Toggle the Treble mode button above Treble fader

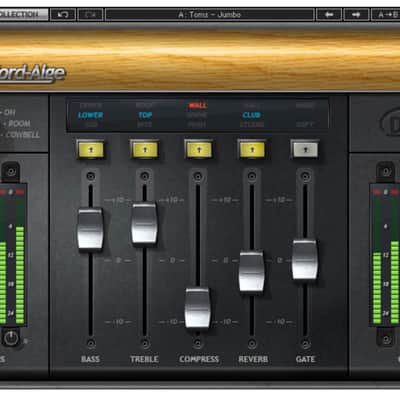[145, 150]
